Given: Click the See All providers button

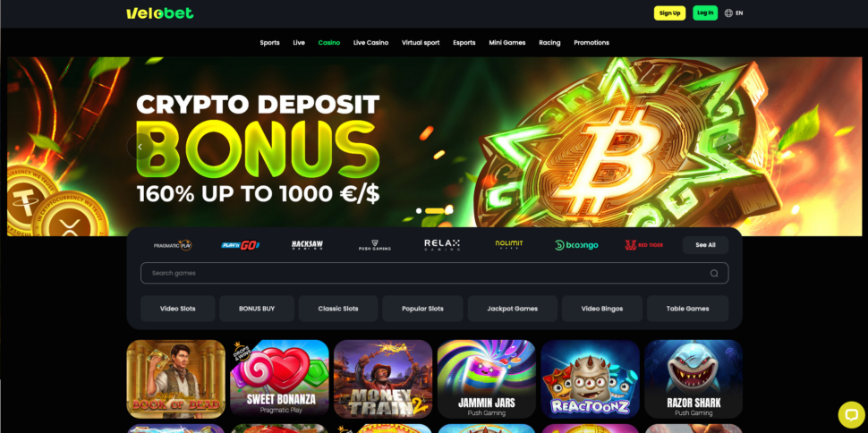Looking at the screenshot, I should (705, 245).
